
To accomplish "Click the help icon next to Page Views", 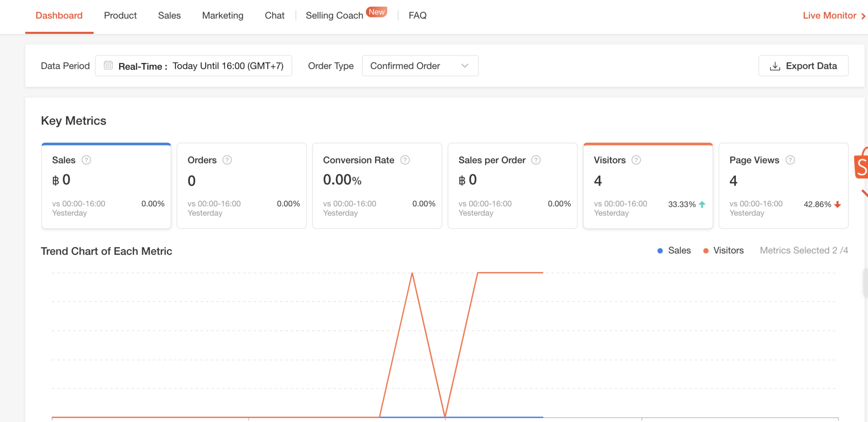I will (790, 160).
